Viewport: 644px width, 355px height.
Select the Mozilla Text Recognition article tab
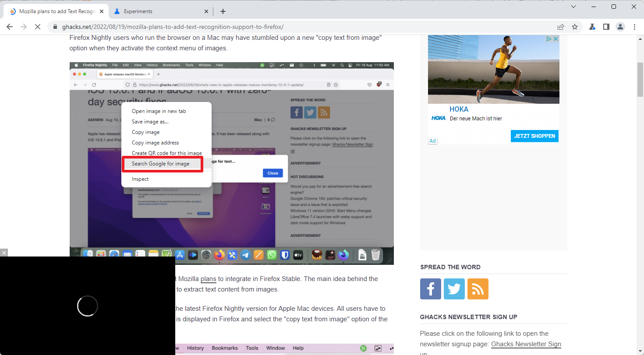[57, 11]
